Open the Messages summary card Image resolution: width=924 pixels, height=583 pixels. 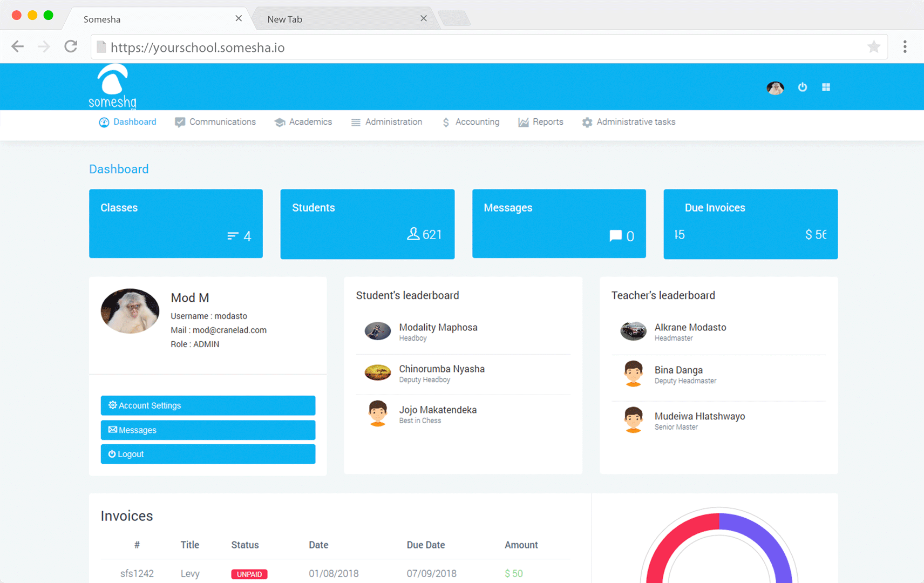[559, 223]
